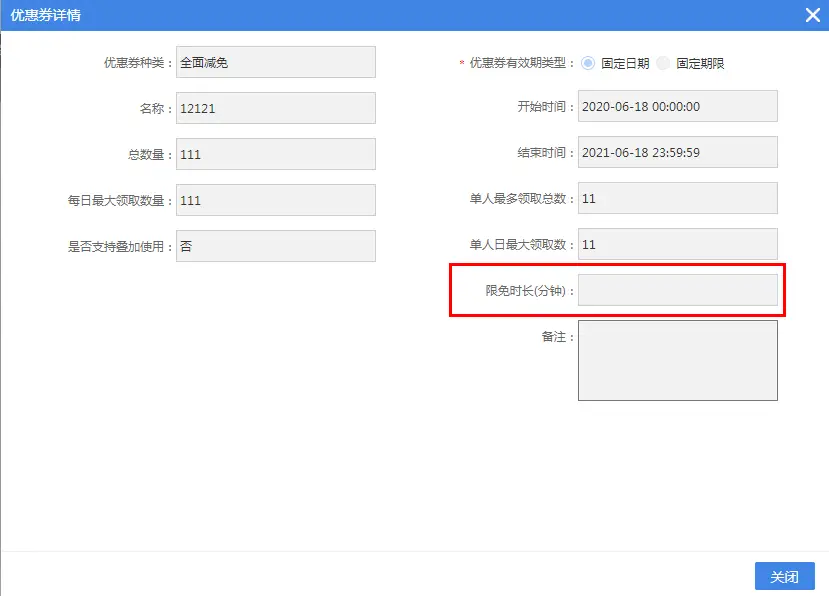The image size is (829, 596).
Task: Click the 名称 input field containing 12121
Action: [275, 108]
